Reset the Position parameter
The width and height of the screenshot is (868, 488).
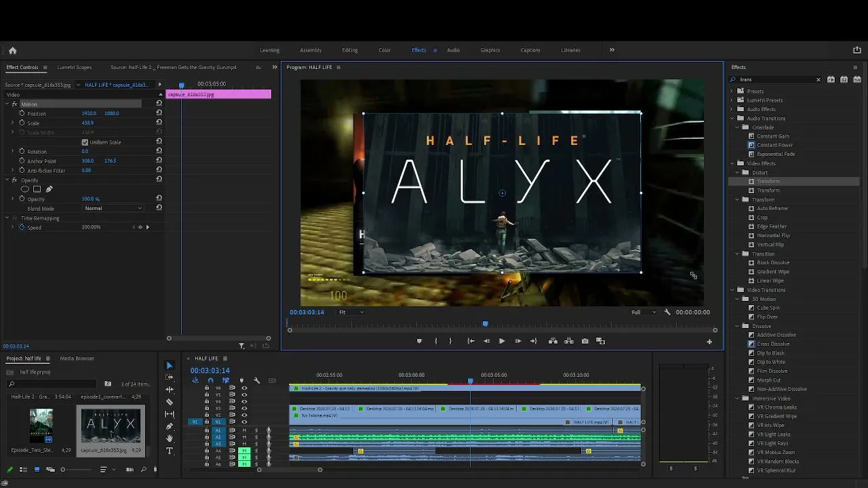[x=159, y=113]
